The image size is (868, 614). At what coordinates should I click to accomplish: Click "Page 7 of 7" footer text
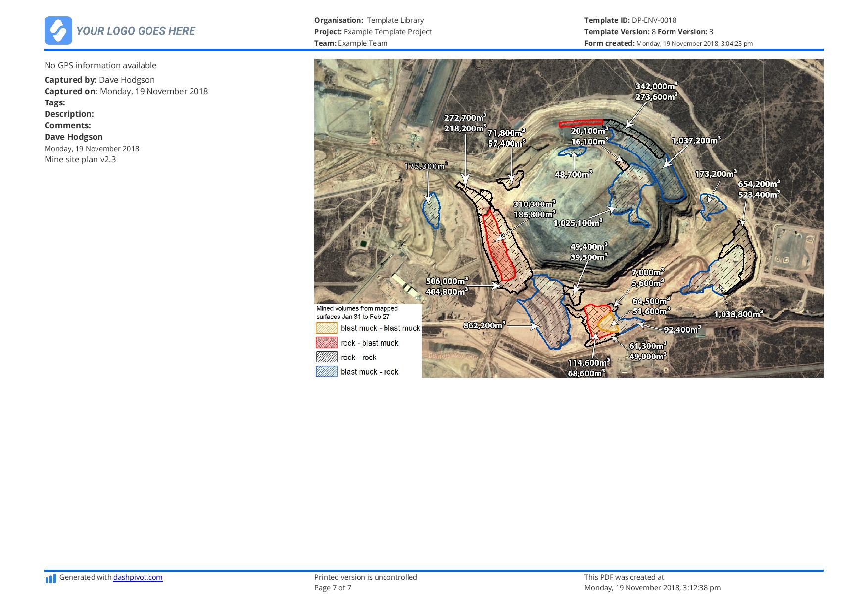point(334,588)
